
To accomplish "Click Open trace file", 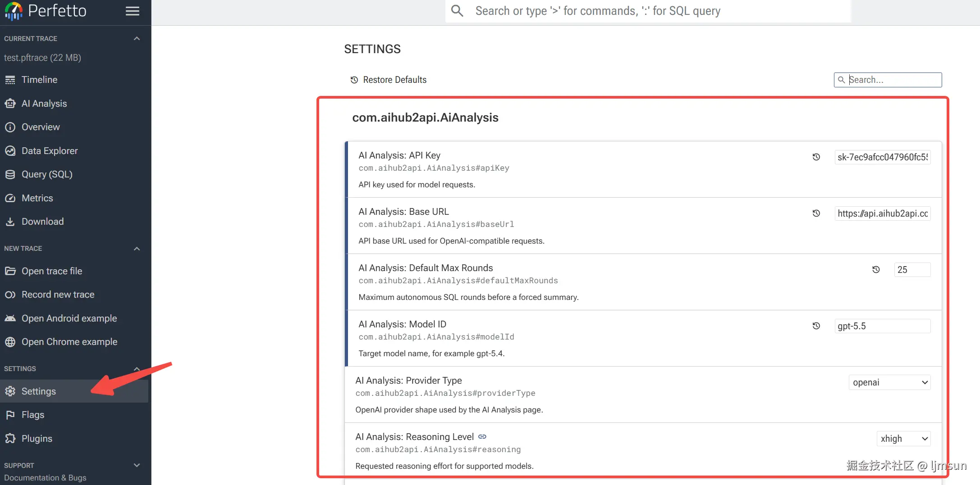I will [x=52, y=271].
